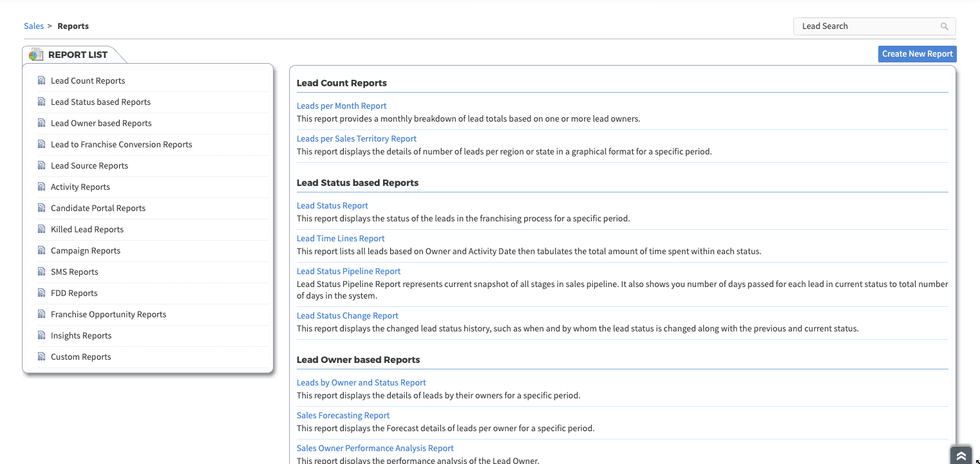Select Lead Status based Reports in list
Viewport: 980px width, 464px height.
click(x=100, y=102)
